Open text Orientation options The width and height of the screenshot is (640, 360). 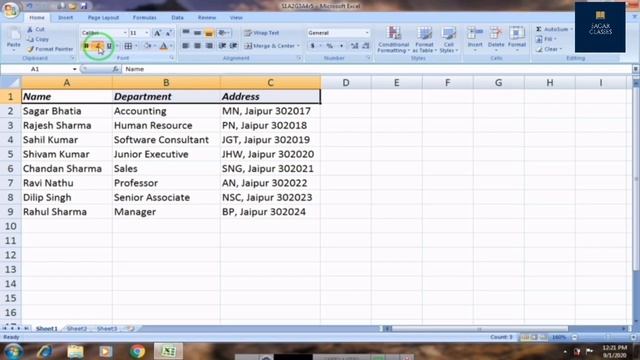[x=224, y=33]
